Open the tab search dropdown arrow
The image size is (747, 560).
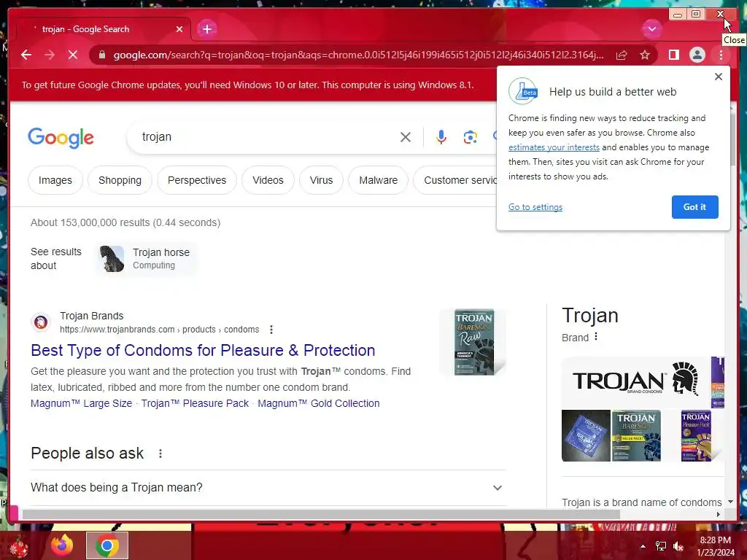(x=651, y=29)
